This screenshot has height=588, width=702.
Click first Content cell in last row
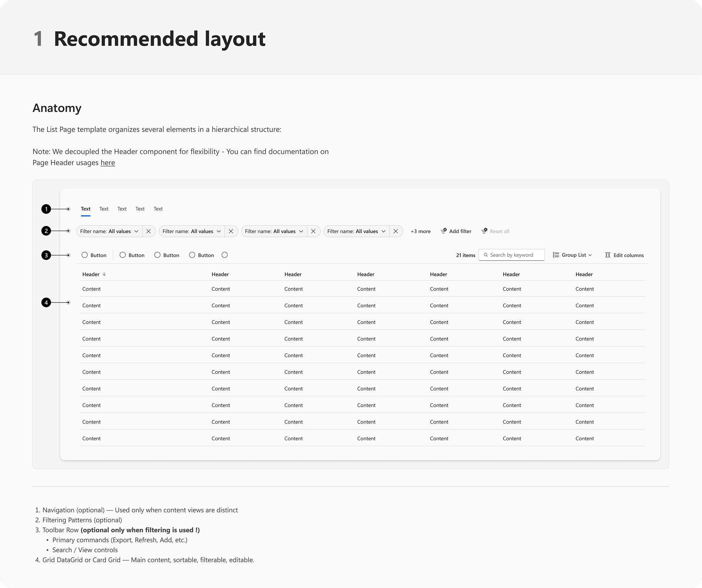pyautogui.click(x=92, y=438)
